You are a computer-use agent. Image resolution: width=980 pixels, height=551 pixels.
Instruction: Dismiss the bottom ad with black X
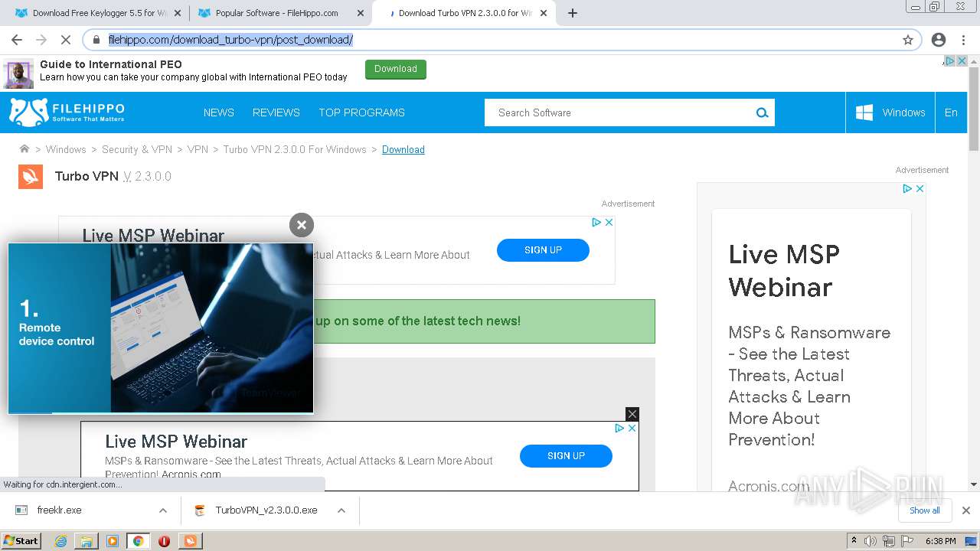pyautogui.click(x=632, y=414)
